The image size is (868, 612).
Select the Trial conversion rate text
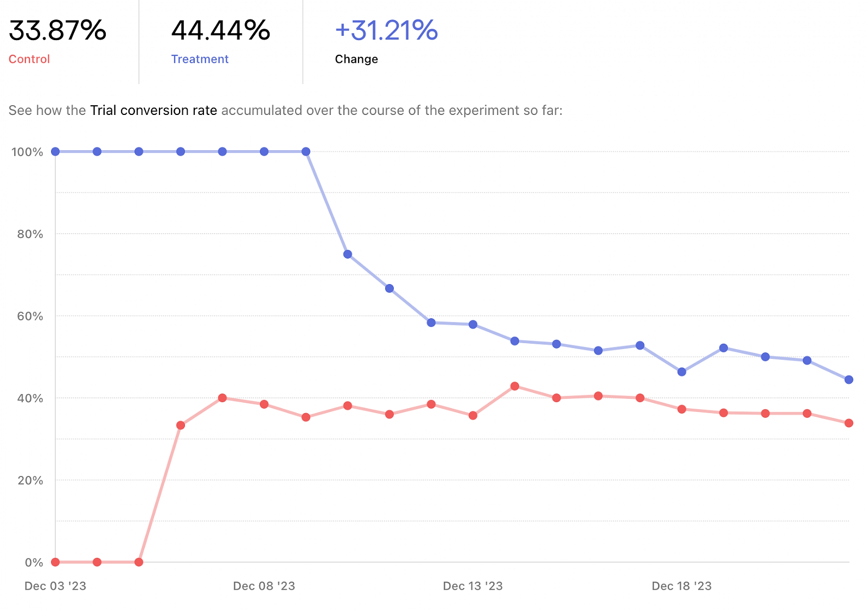(x=154, y=111)
